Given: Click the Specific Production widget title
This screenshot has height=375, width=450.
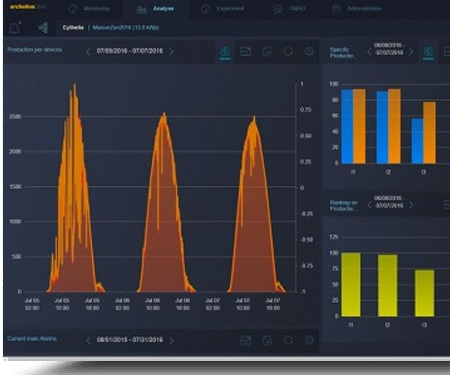Looking at the screenshot, I should coord(342,53).
